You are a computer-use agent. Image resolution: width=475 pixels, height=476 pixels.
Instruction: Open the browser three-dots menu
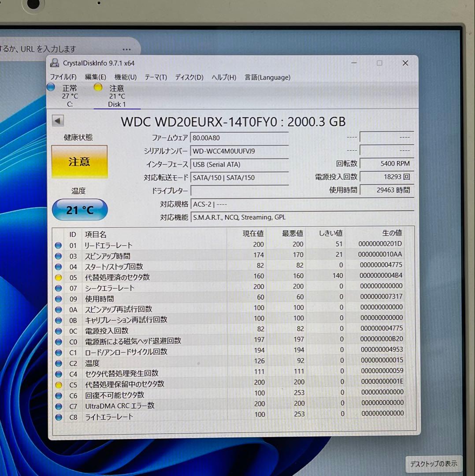tap(126, 49)
